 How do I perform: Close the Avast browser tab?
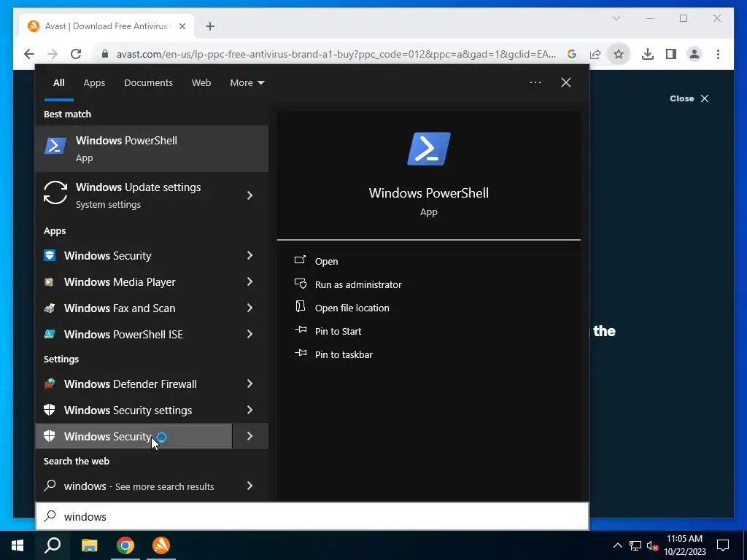(182, 26)
